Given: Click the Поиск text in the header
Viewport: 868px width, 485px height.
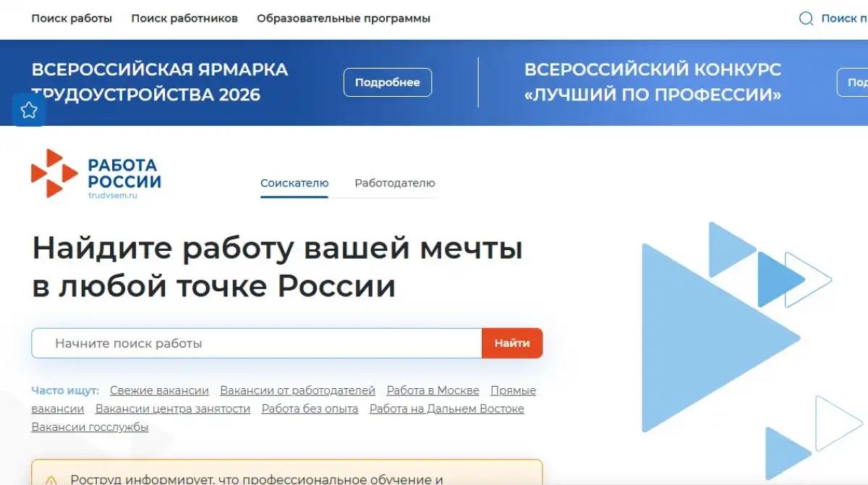Looking at the screenshot, I should pyautogui.click(x=844, y=18).
